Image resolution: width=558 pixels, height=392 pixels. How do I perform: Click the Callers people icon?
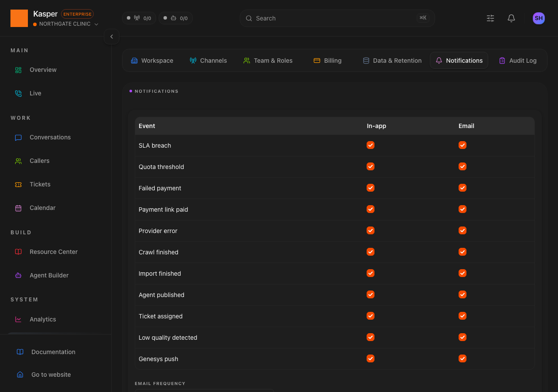click(18, 161)
